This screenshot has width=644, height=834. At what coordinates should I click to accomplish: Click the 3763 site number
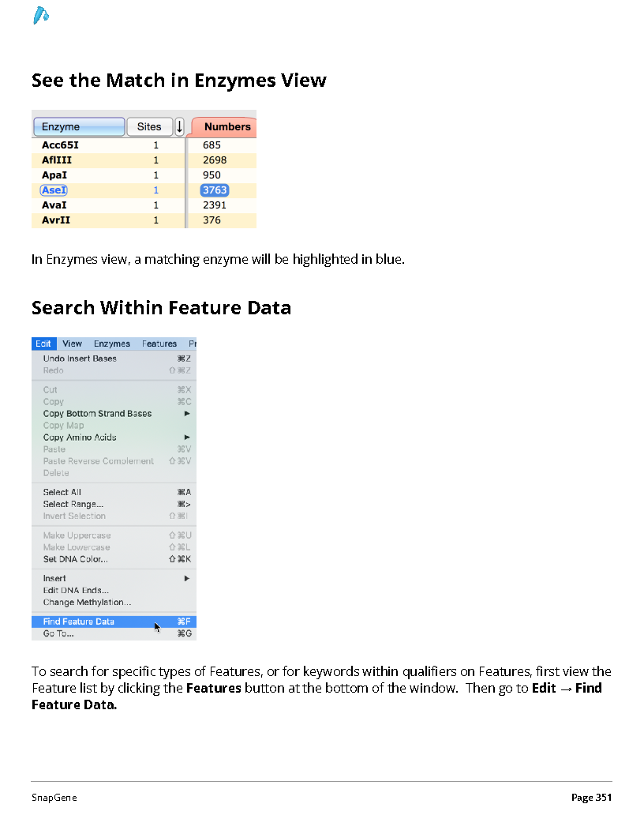point(215,190)
